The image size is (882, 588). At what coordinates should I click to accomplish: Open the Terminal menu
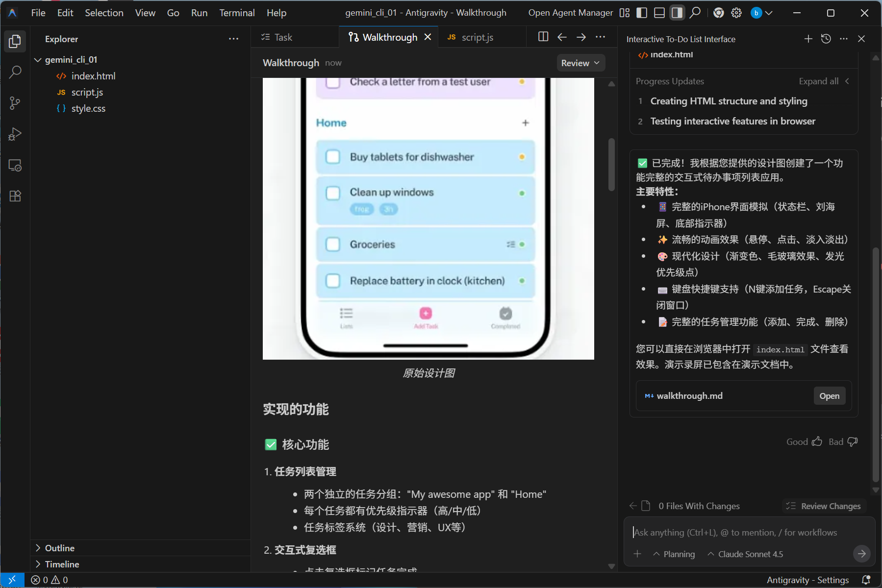(237, 13)
